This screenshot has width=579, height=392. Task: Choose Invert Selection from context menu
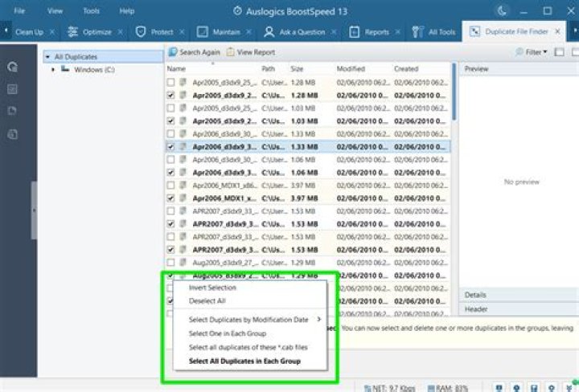click(x=212, y=288)
